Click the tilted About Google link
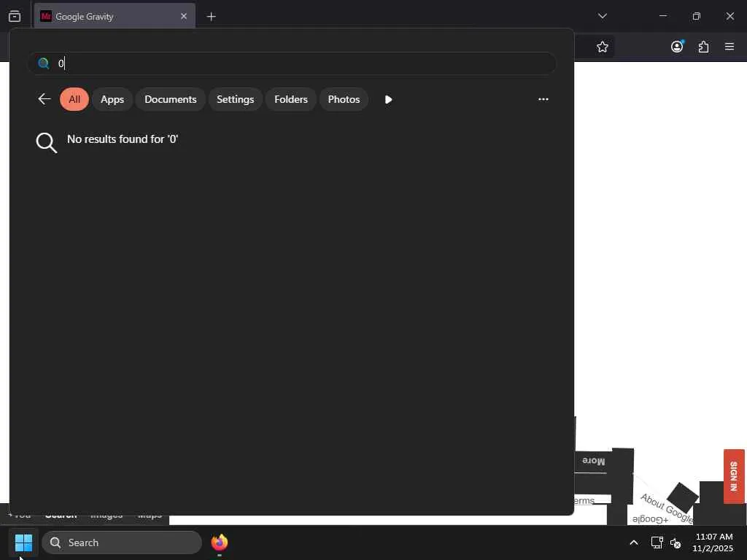 click(x=666, y=508)
